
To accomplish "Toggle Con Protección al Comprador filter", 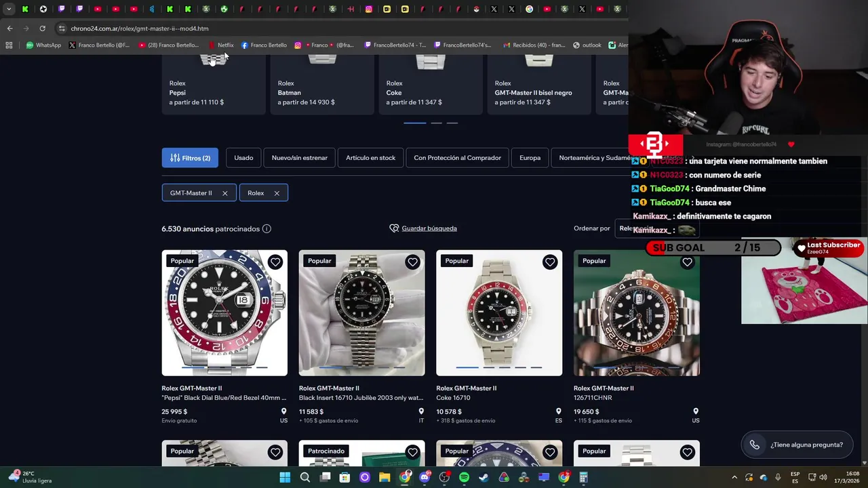I will click(457, 158).
